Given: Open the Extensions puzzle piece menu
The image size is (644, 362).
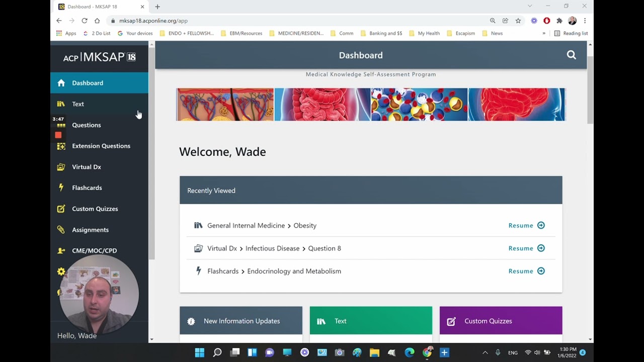Looking at the screenshot, I should [x=559, y=21].
